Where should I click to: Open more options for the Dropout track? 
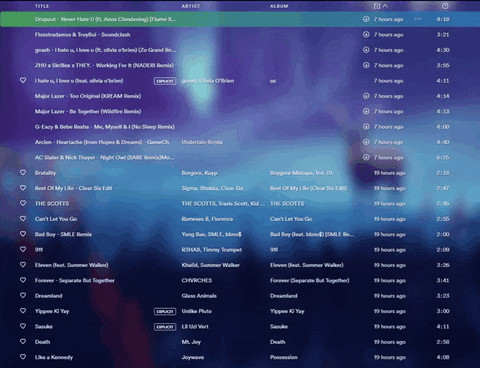tap(418, 19)
